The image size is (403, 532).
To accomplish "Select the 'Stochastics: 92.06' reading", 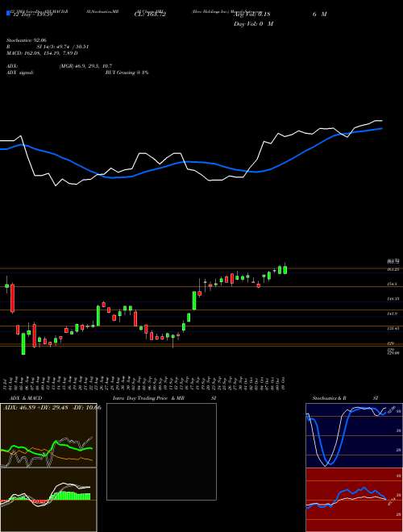I will click(27, 40).
